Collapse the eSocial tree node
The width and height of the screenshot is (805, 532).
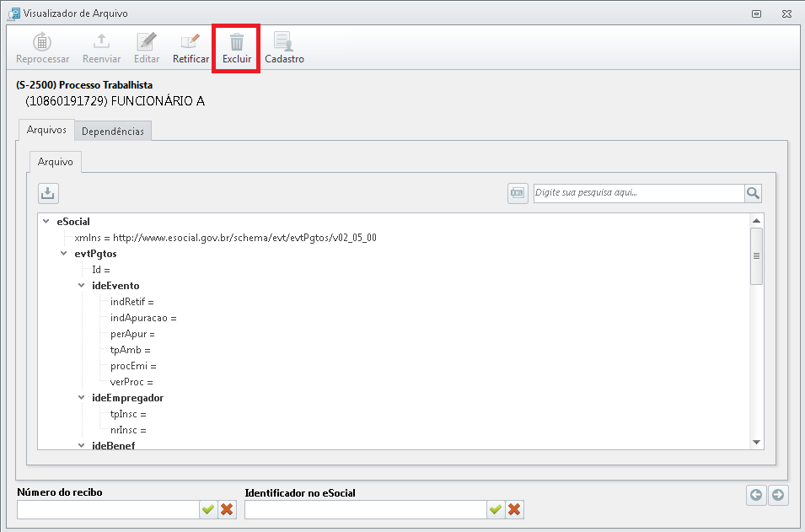coord(46,222)
